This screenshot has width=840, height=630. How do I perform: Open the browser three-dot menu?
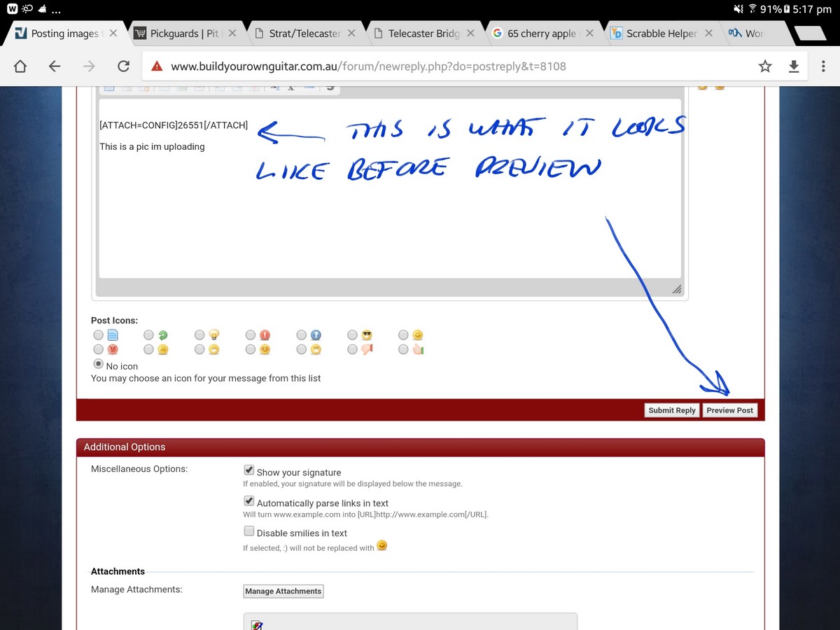click(x=822, y=66)
